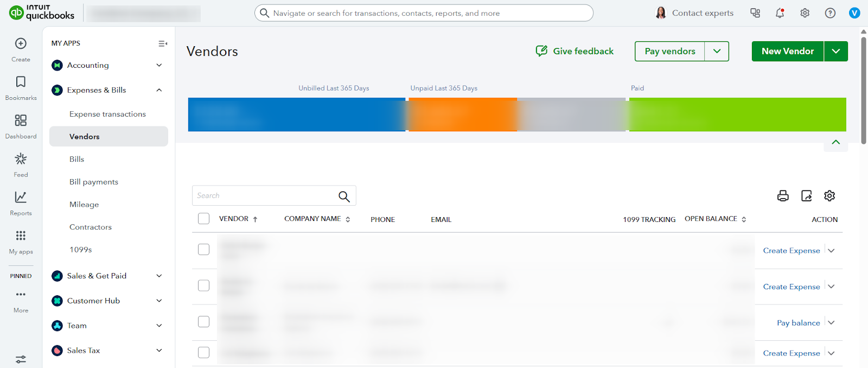The height and width of the screenshot is (368, 868).
Task: Check the third vendor row checkbox
Action: pos(204,322)
